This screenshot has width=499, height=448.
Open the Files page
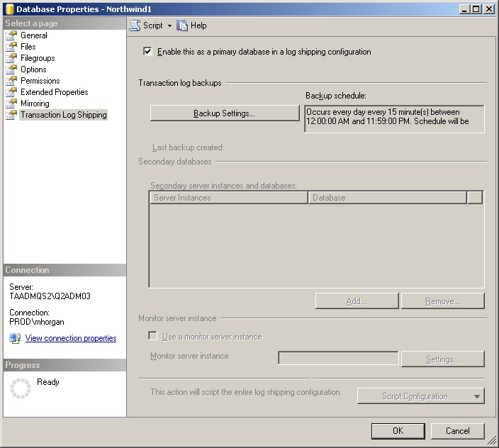pyautogui.click(x=28, y=47)
